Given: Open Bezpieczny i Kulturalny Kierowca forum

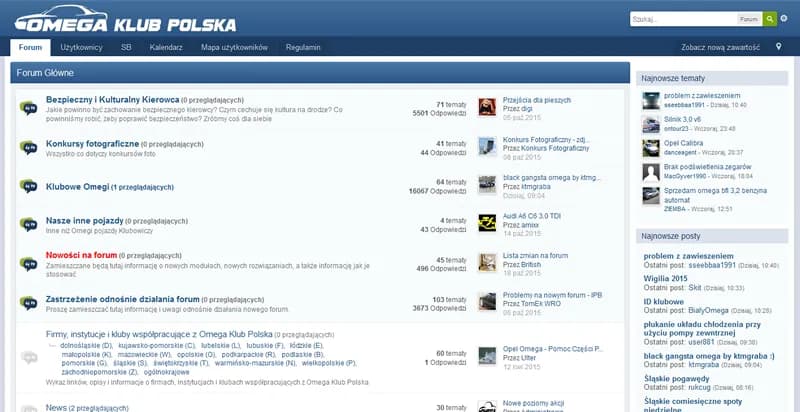Looking at the screenshot, I should click(x=112, y=100).
